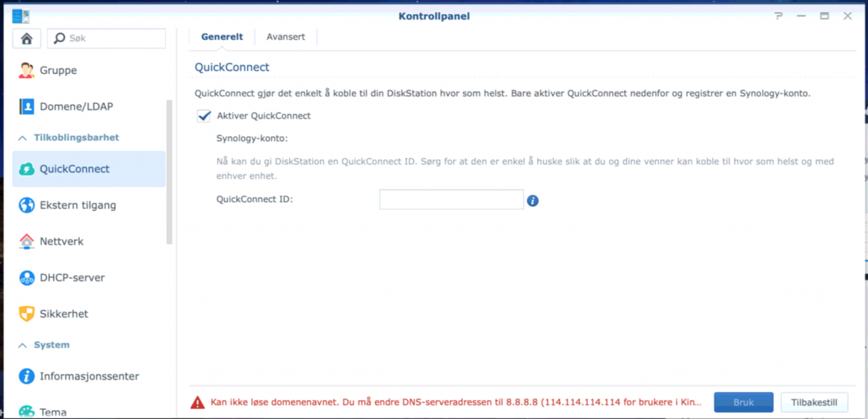Minimize the Kontrollpanel window
Viewport: 868px width, 419px height.
(802, 16)
